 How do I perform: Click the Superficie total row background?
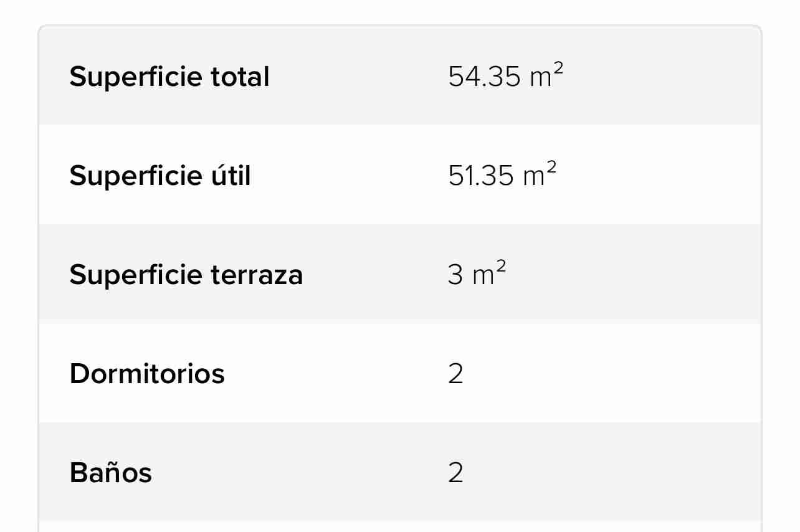click(x=399, y=76)
